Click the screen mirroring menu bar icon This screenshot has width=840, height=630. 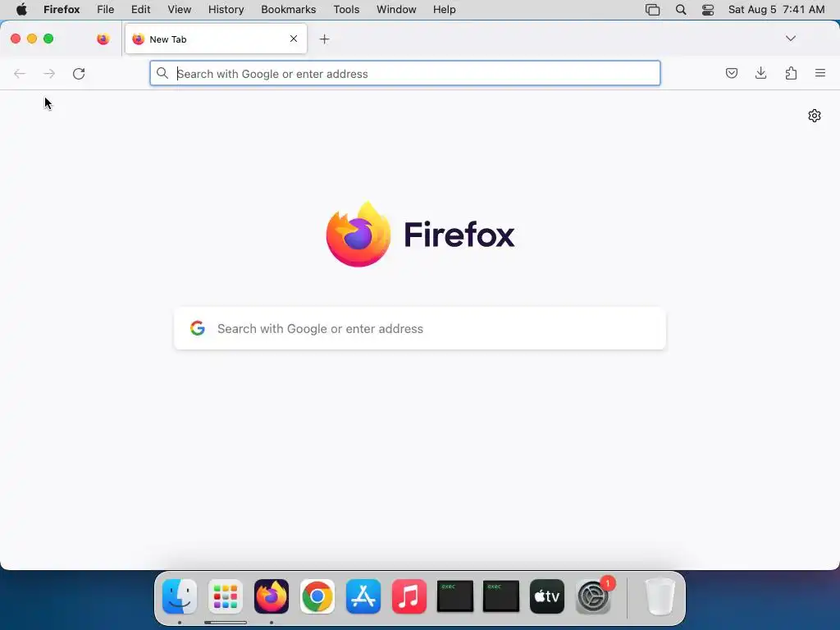click(x=652, y=10)
